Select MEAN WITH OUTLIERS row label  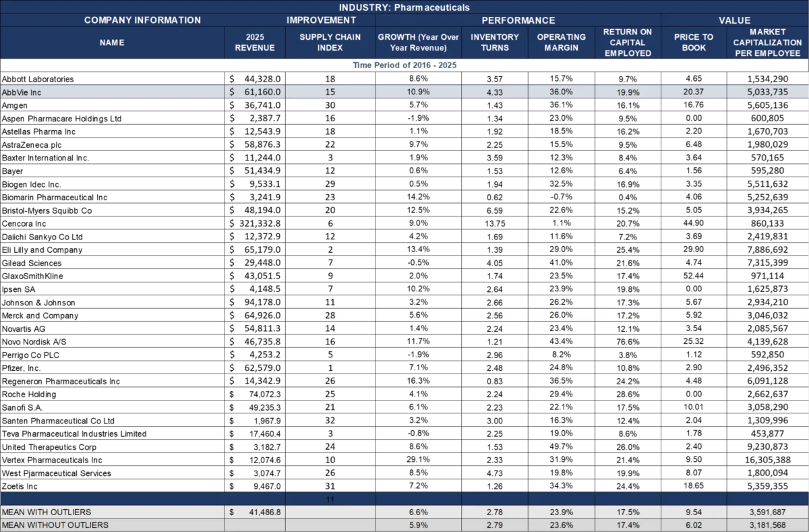click(x=112, y=512)
